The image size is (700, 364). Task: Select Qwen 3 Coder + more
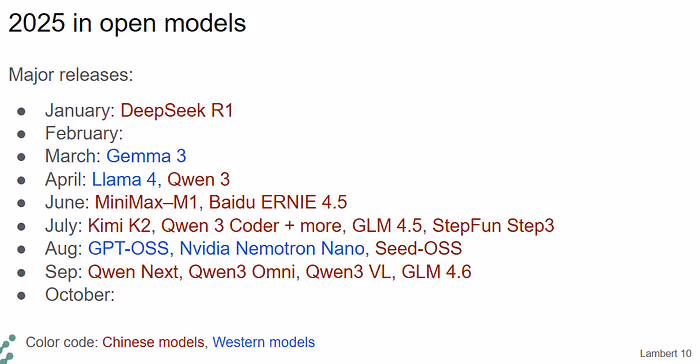click(251, 226)
